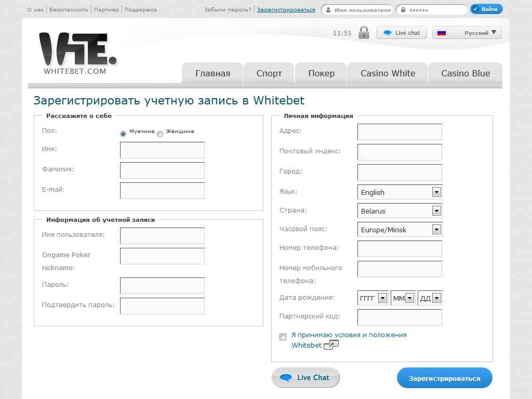Viewport: 532px width, 399px height.
Task: Go to the Casino White tab
Action: point(388,73)
